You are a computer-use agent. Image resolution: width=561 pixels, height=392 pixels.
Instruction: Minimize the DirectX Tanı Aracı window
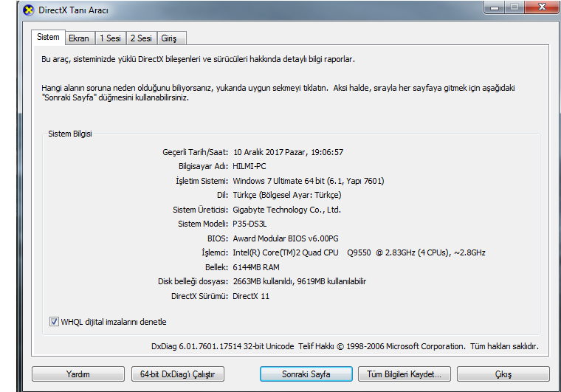495,7
